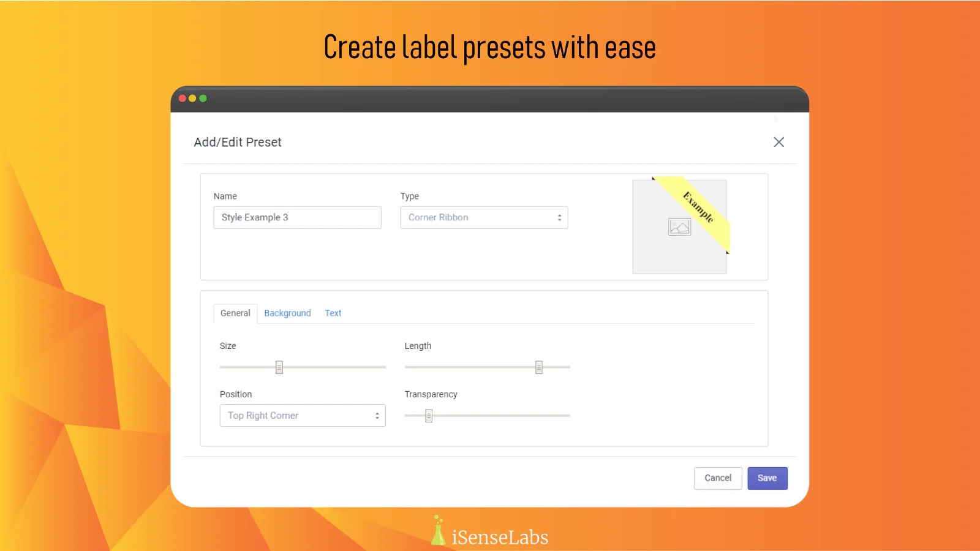Open the Text tab
Screen dimensions: 980x551
pos(333,313)
